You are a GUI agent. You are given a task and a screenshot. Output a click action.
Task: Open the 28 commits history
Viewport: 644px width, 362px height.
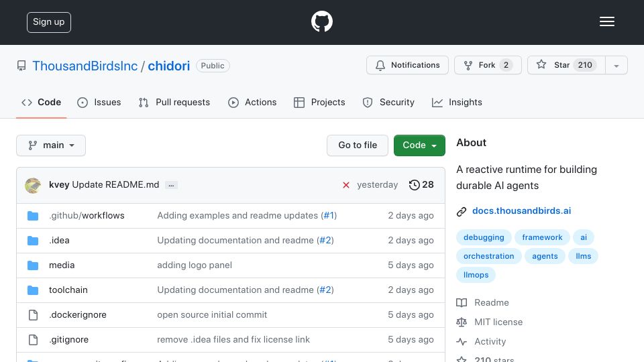click(x=421, y=185)
